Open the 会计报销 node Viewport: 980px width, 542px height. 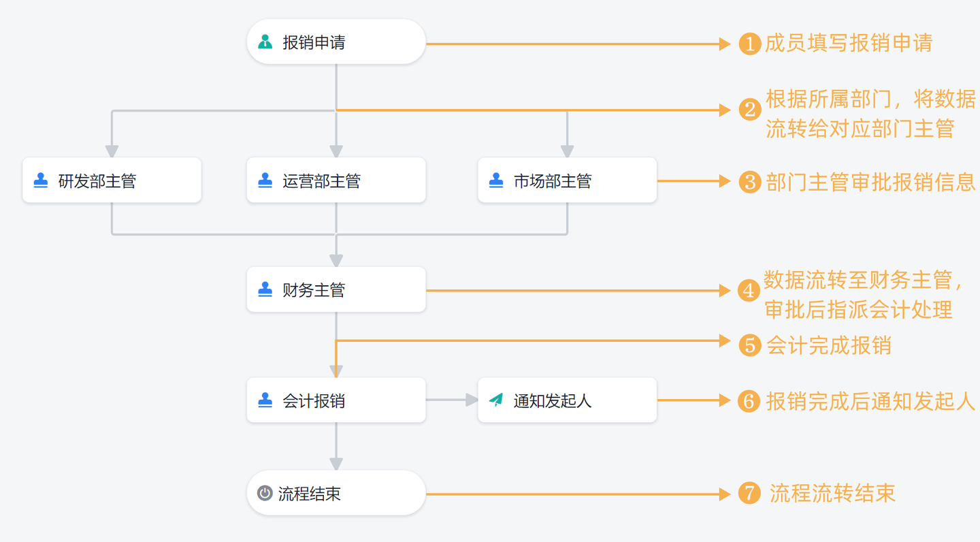336,400
